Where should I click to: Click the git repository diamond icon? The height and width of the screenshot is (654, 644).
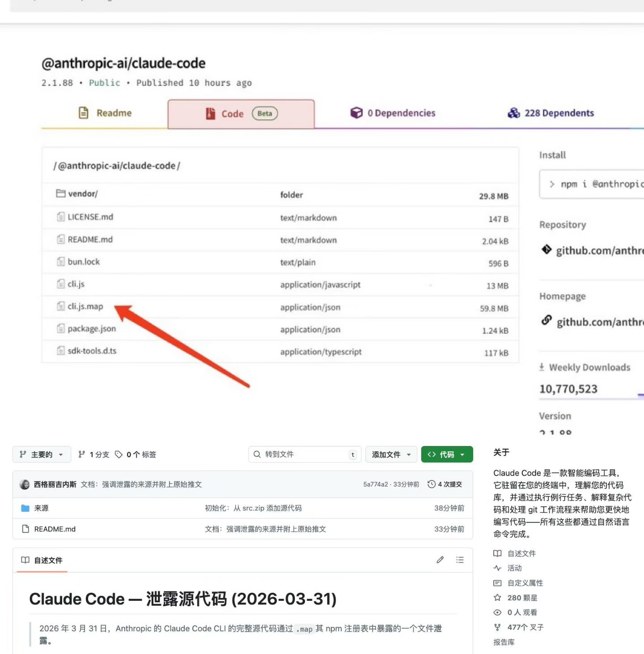point(547,250)
